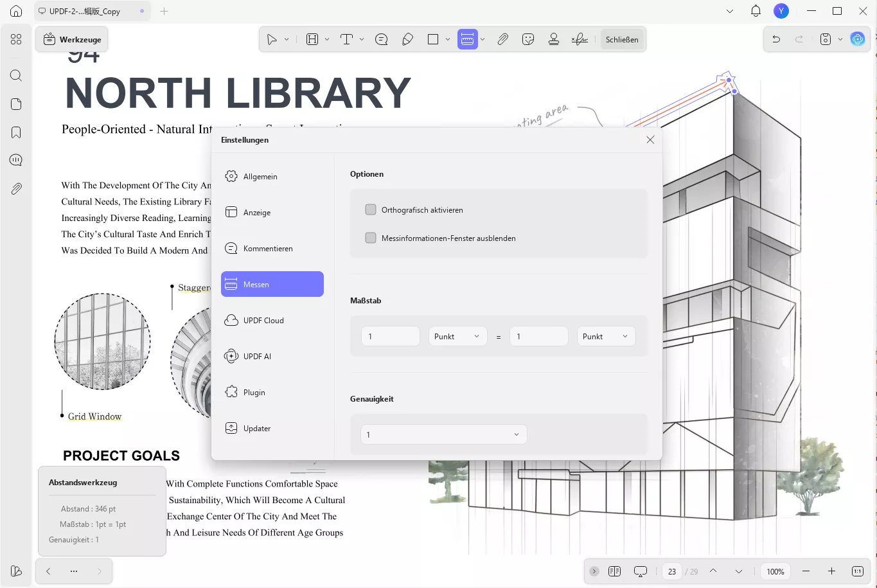Select the pencil drawing tool
The height and width of the screenshot is (588, 877).
tap(407, 39)
